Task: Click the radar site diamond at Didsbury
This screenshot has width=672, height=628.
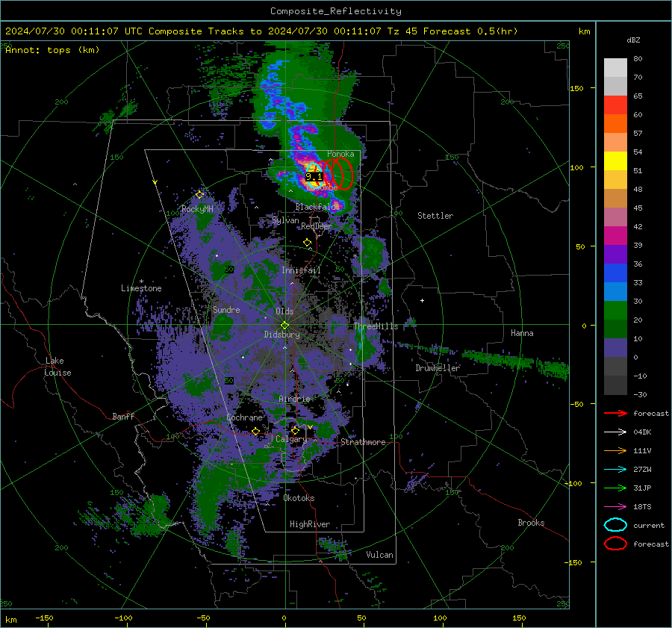Action: coord(284,326)
